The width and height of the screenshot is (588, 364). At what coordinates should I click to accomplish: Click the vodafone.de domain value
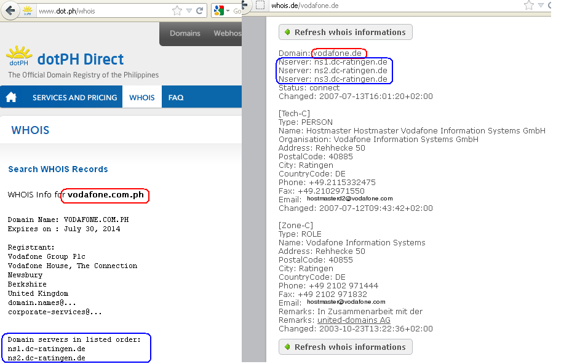tap(337, 53)
